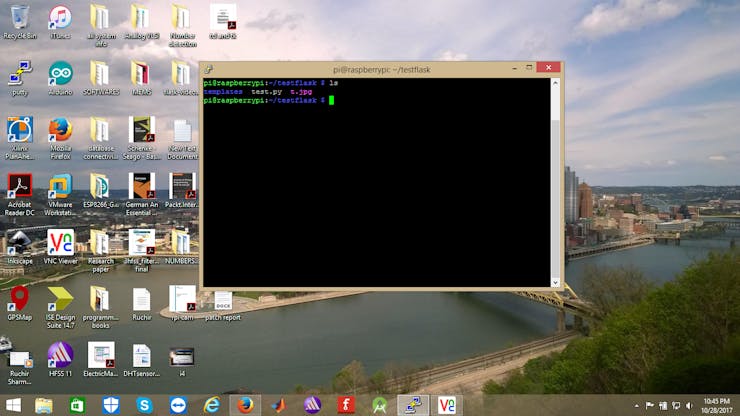Viewport: 740px width, 416px height.
Task: Maximize the PuTTY terminal window
Action: 529,68
